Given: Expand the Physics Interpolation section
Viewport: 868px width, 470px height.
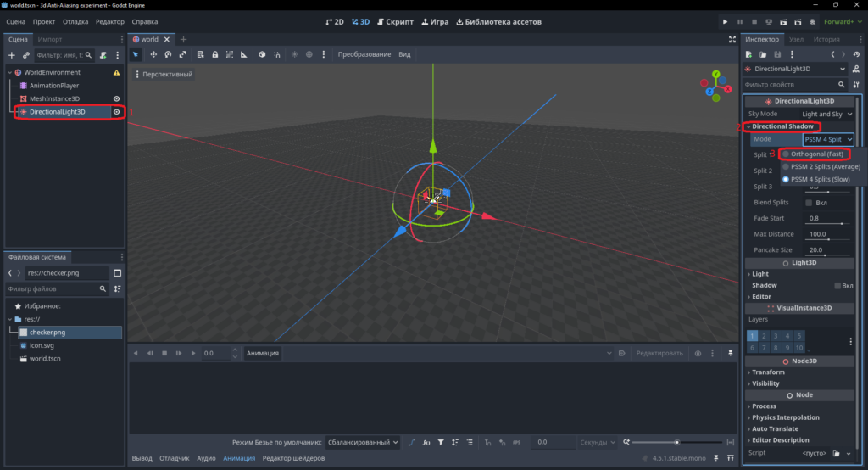Looking at the screenshot, I should pyautogui.click(x=785, y=417).
